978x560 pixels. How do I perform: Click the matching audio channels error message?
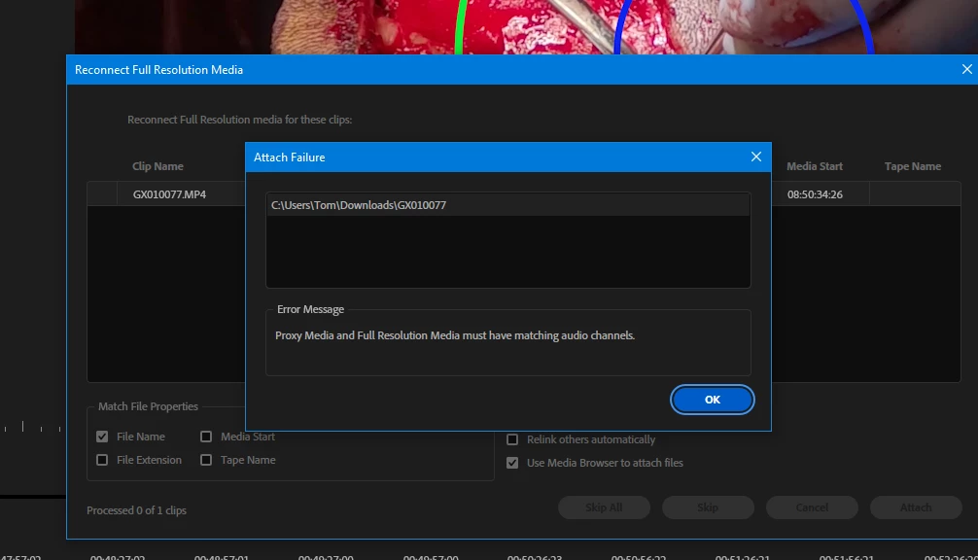455,335
